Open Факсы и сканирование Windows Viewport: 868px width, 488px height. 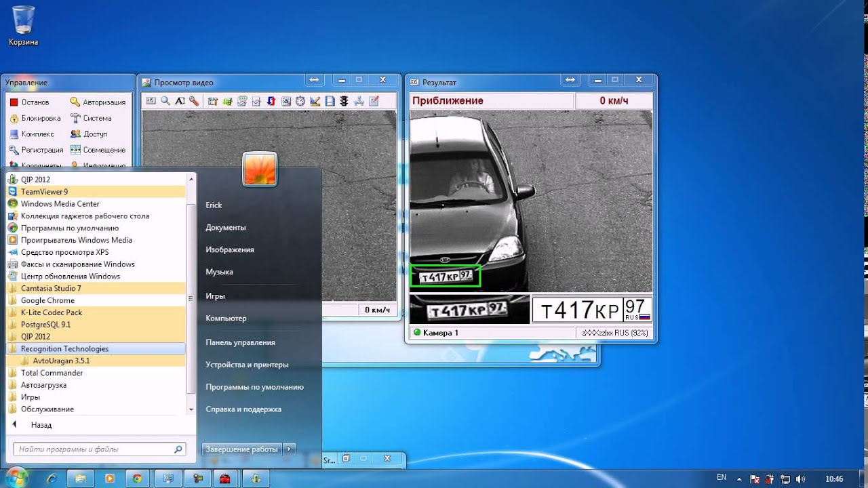[x=96, y=264]
